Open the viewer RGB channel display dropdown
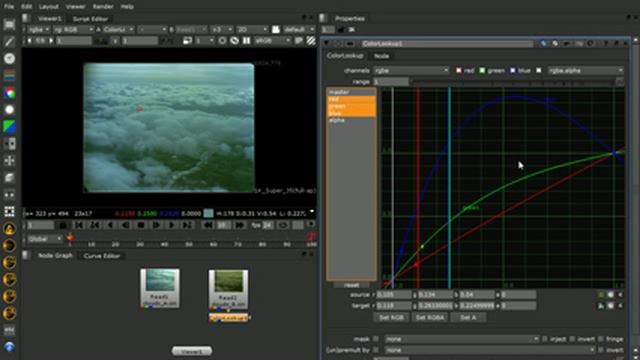This screenshot has height=360, width=640. pyautogui.click(x=73, y=30)
